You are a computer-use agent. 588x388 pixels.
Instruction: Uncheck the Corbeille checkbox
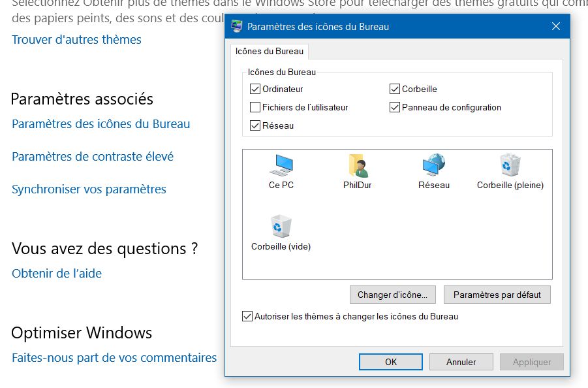[x=395, y=89]
